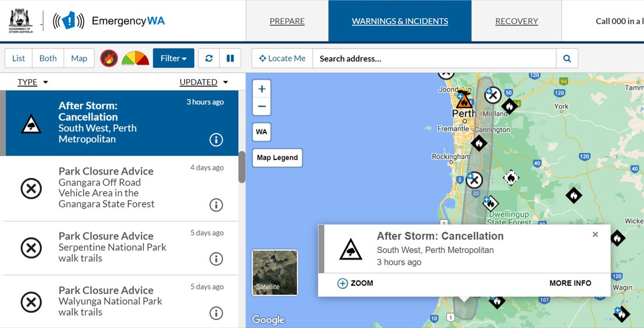Zoom in on the map
Image resolution: width=644 pixels, height=328 pixels.
click(261, 89)
